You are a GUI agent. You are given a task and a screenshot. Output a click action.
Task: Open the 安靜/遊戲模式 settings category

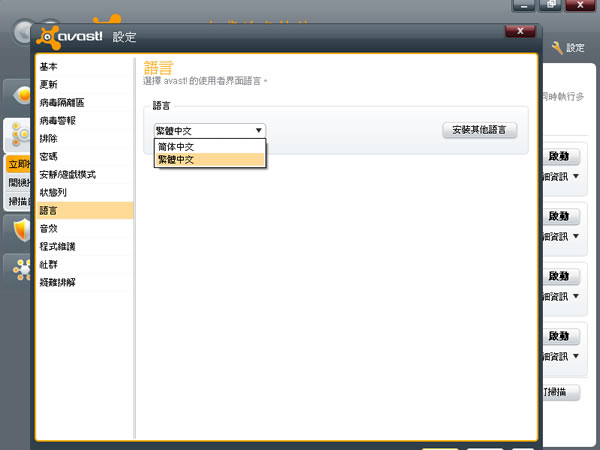click(x=85, y=174)
